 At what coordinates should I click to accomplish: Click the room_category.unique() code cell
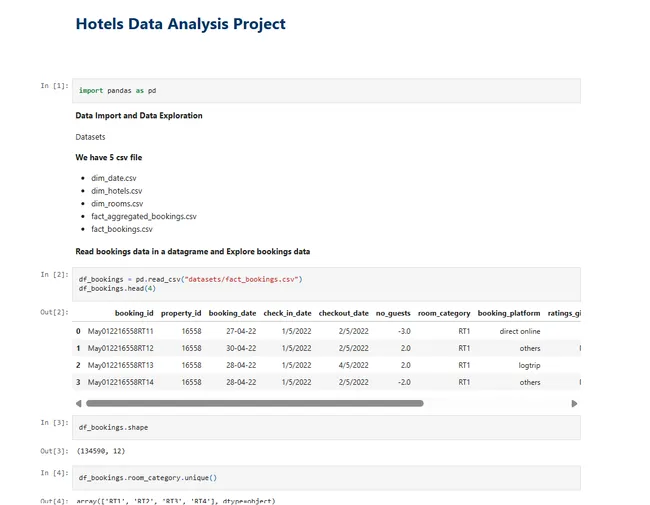(326, 478)
